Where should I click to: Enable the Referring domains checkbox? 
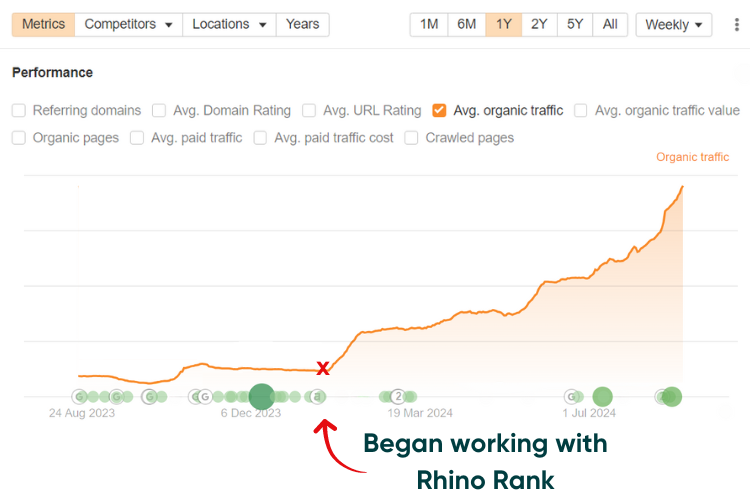click(19, 111)
